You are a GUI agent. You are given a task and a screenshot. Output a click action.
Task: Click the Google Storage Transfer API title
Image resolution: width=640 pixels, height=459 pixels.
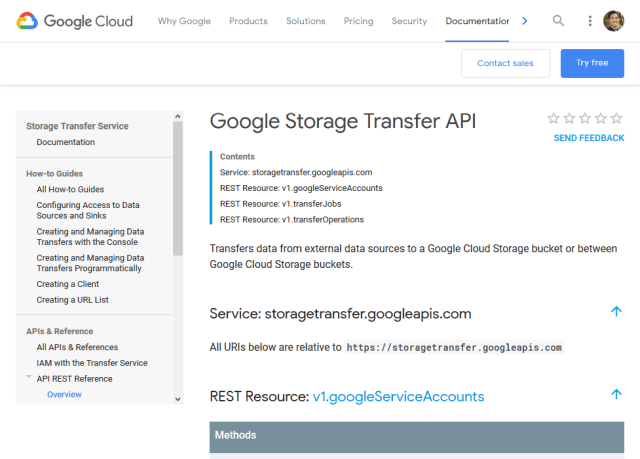[x=343, y=121]
